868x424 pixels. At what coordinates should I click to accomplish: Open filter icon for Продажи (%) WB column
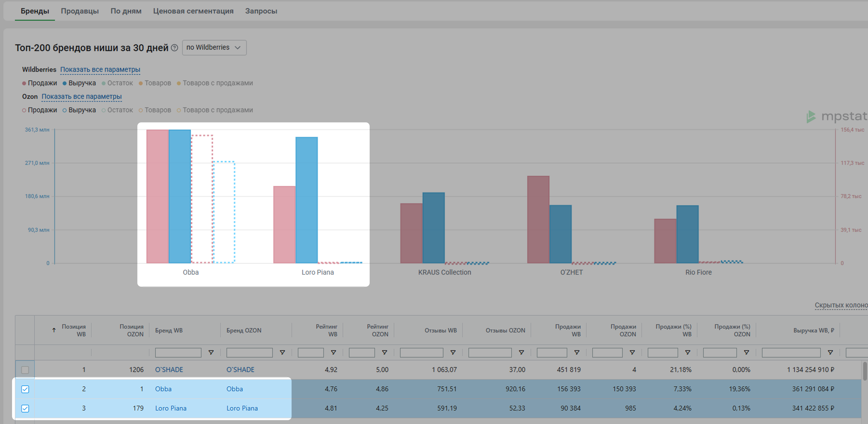click(x=688, y=353)
